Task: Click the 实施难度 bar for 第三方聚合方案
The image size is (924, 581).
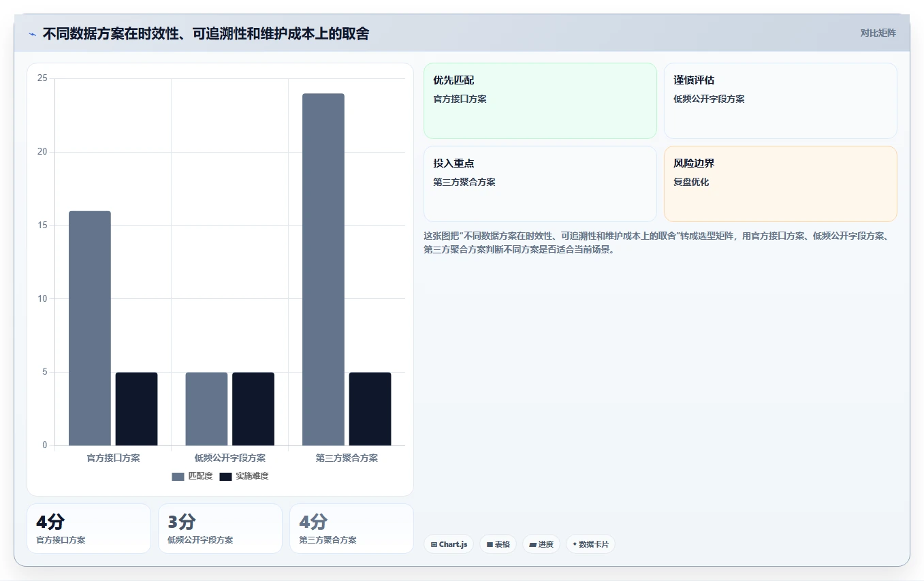Action: pos(370,409)
